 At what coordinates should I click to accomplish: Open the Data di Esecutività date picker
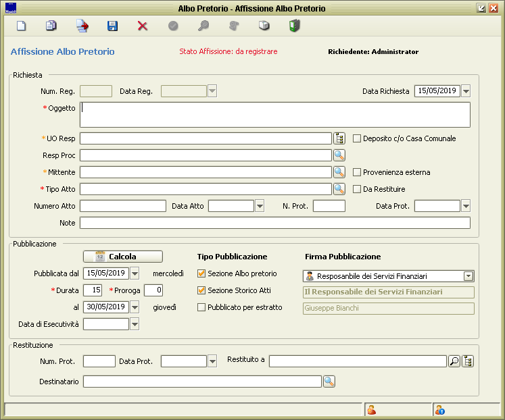pyautogui.click(x=135, y=324)
